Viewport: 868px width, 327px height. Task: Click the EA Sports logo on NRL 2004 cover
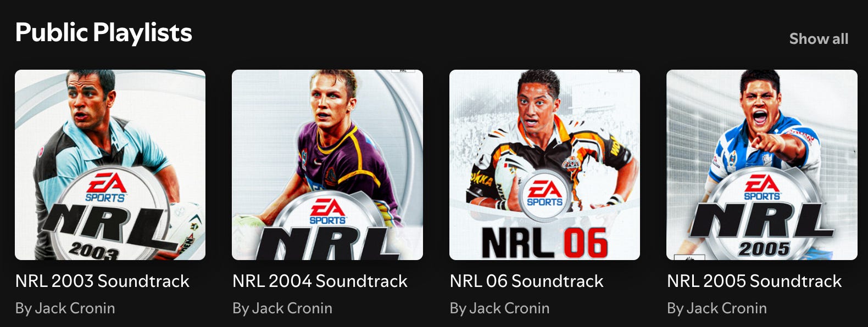click(x=327, y=212)
